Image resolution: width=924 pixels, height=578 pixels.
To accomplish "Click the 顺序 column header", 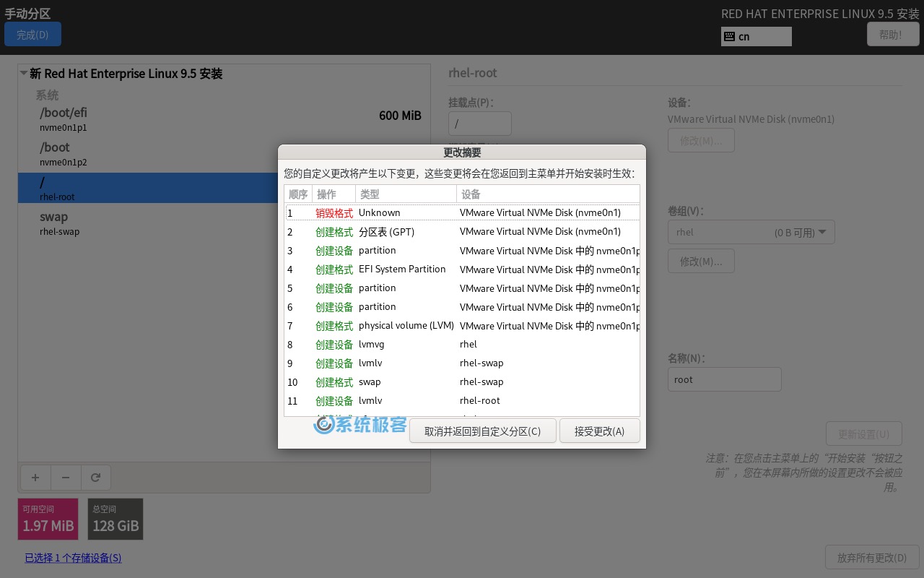I will (x=298, y=194).
